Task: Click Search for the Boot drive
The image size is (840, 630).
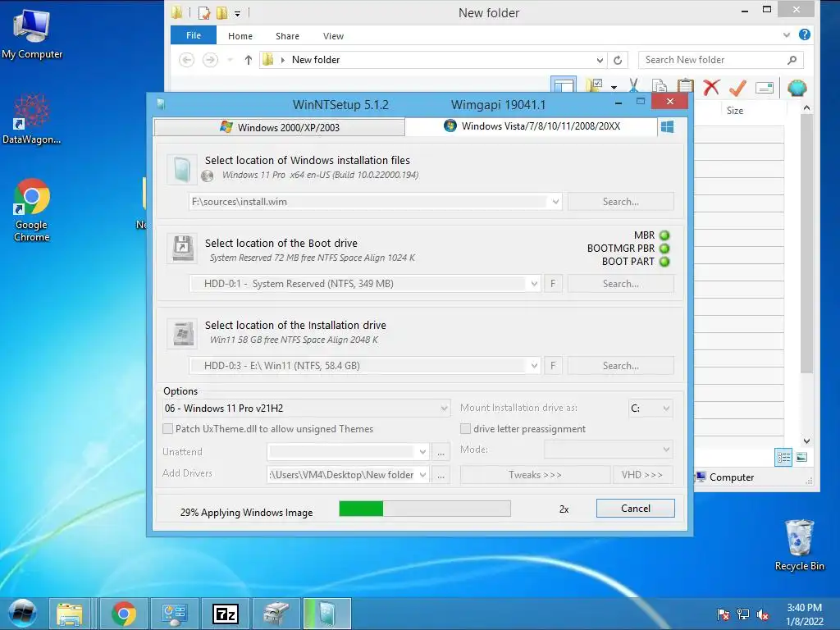Action: tap(620, 283)
